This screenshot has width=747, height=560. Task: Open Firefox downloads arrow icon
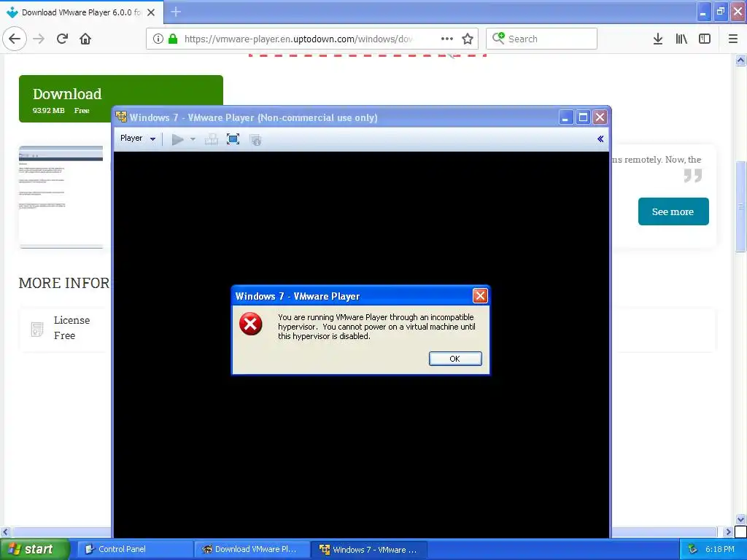(658, 39)
